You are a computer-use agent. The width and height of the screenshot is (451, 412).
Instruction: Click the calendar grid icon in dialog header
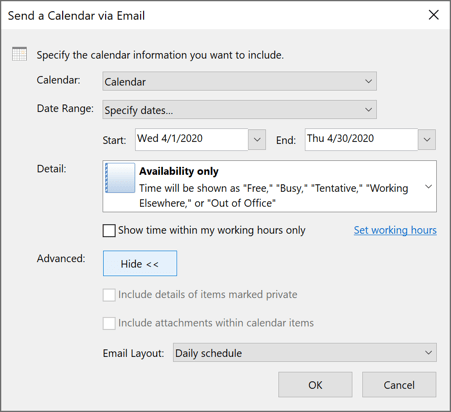pos(19,54)
